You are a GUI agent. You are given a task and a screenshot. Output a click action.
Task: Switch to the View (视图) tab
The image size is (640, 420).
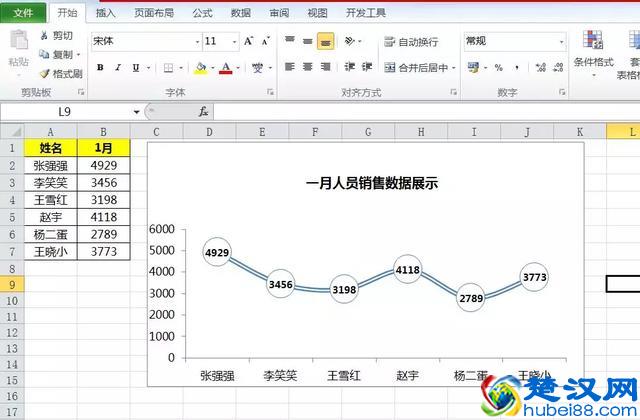tap(318, 13)
